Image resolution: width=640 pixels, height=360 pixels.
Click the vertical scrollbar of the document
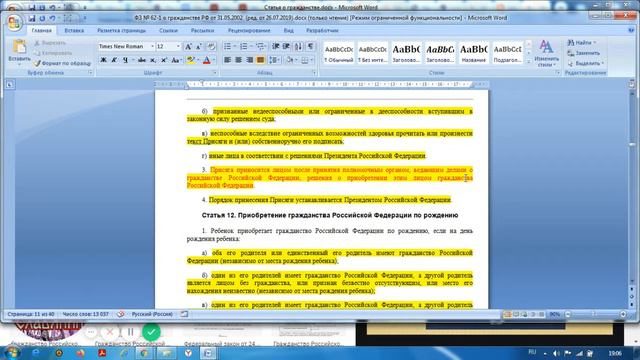(x=632, y=188)
